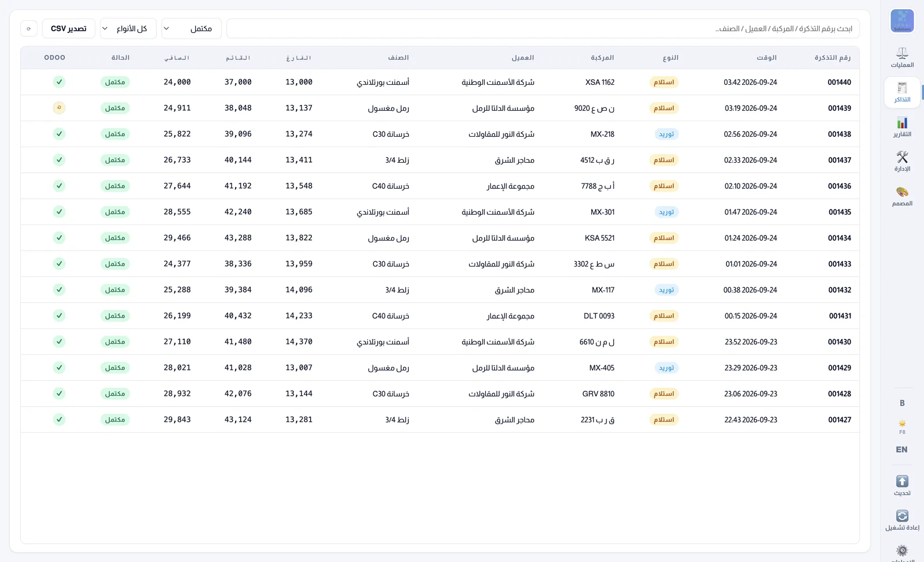Select the التذاكر tickets tab in sidebar
Screen dimensions: 924x562
click(x=902, y=92)
